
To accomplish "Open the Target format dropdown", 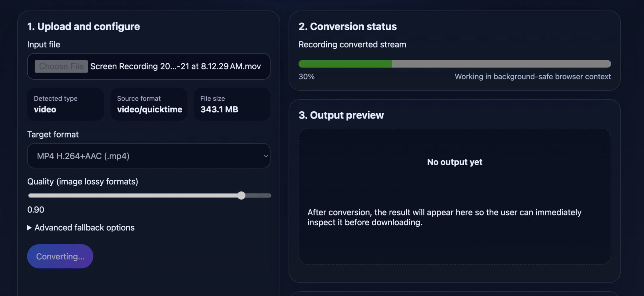I will [x=148, y=156].
